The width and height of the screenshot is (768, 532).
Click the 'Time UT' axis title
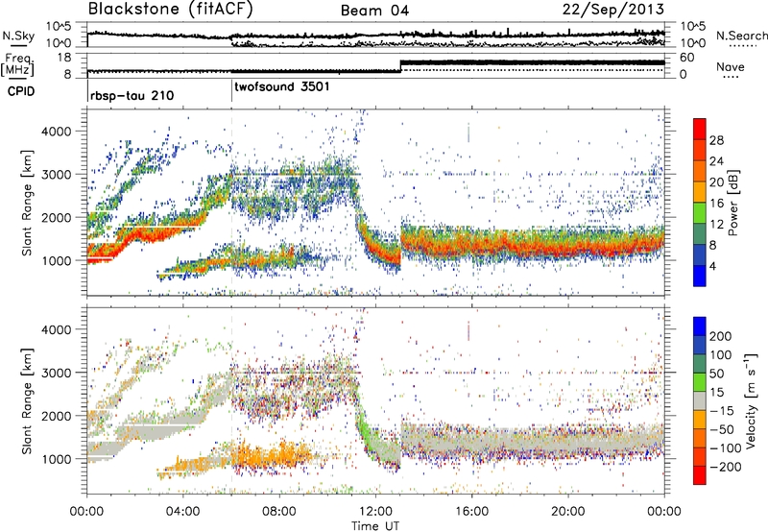375,526
